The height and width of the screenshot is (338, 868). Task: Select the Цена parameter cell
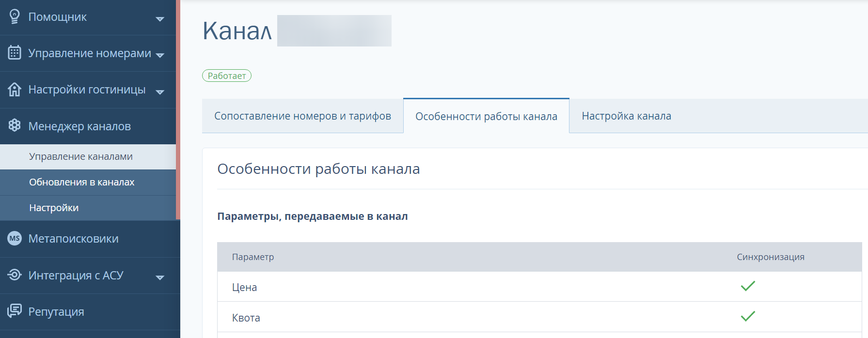(244, 287)
